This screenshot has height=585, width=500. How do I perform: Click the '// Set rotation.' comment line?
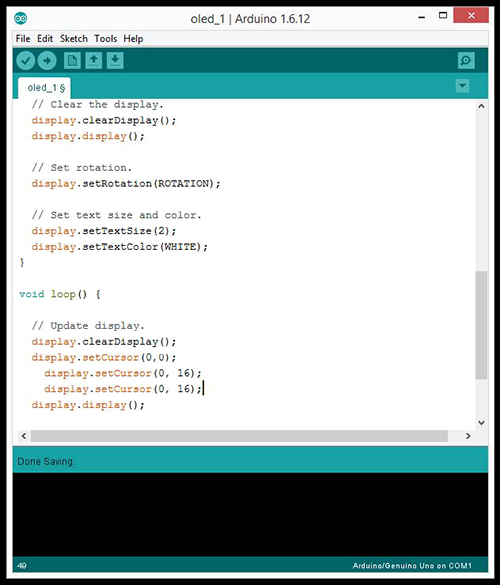click(x=82, y=168)
